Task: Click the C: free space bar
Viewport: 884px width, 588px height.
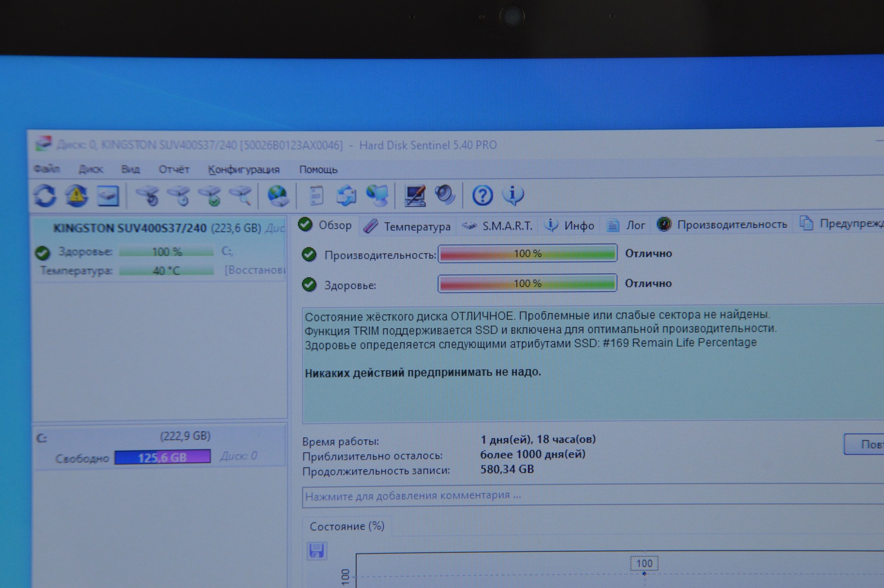Action: pyautogui.click(x=162, y=457)
